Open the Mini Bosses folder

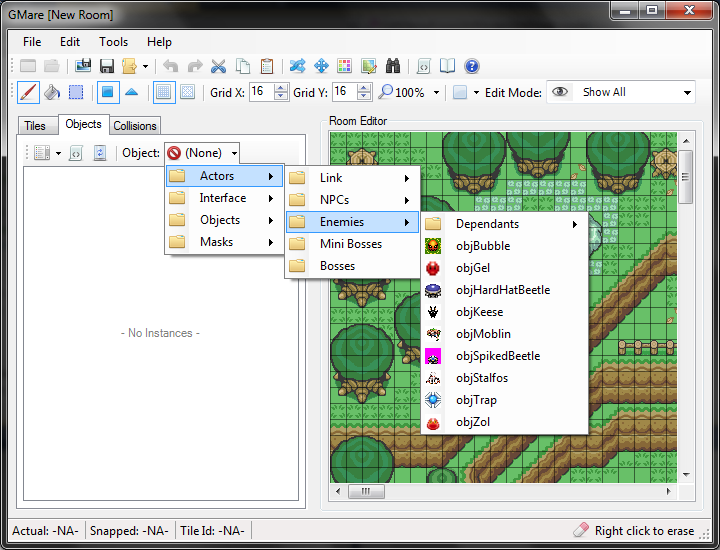(x=352, y=244)
